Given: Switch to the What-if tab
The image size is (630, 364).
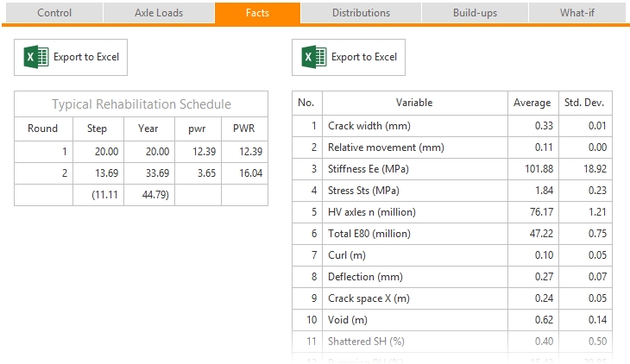Looking at the screenshot, I should click(x=577, y=13).
